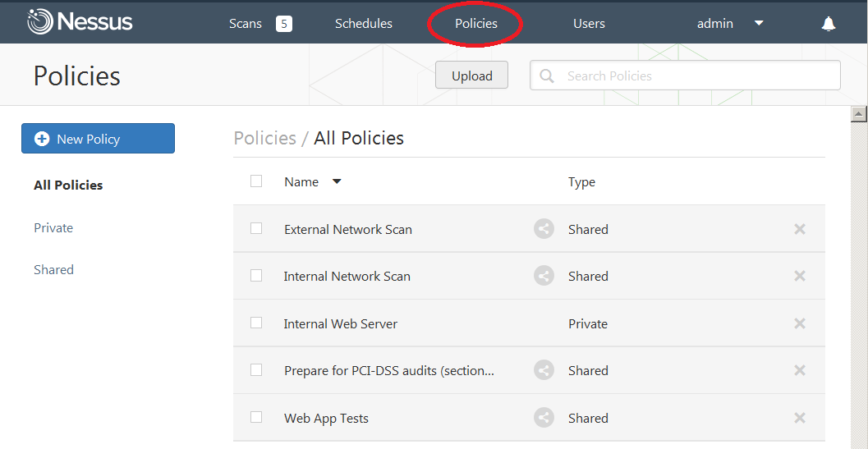
Task: Click the share icon for External Network Scan
Action: click(x=544, y=229)
